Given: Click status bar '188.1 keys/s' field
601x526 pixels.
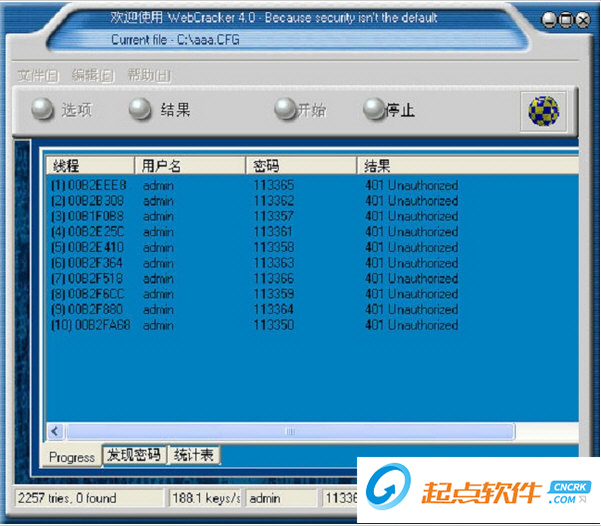Looking at the screenshot, I should click(x=205, y=498).
